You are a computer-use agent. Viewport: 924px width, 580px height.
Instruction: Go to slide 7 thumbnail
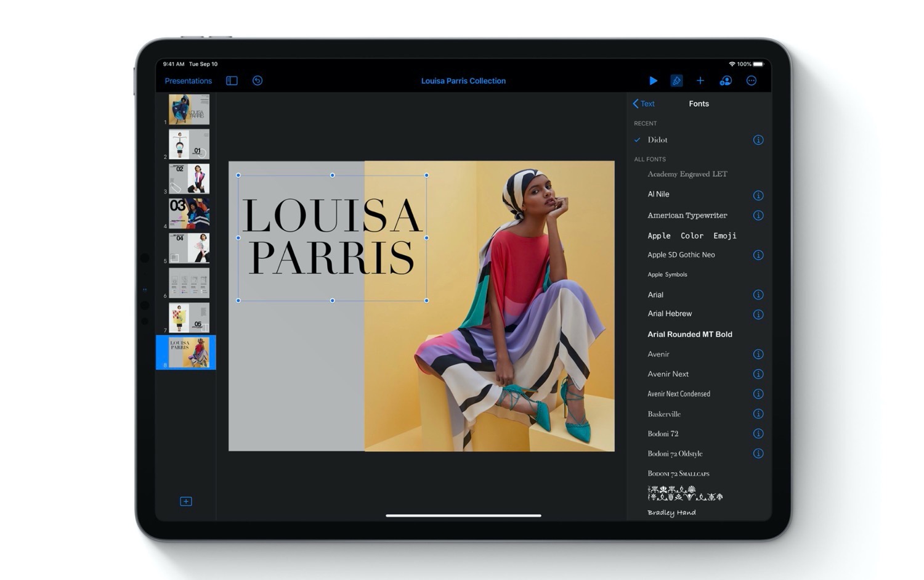[189, 317]
